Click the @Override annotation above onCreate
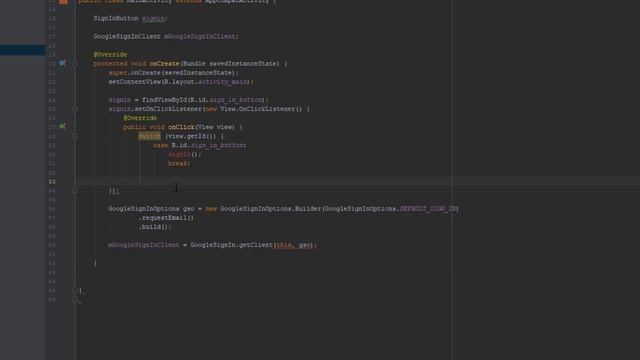The width and height of the screenshot is (640, 360). tap(110, 54)
